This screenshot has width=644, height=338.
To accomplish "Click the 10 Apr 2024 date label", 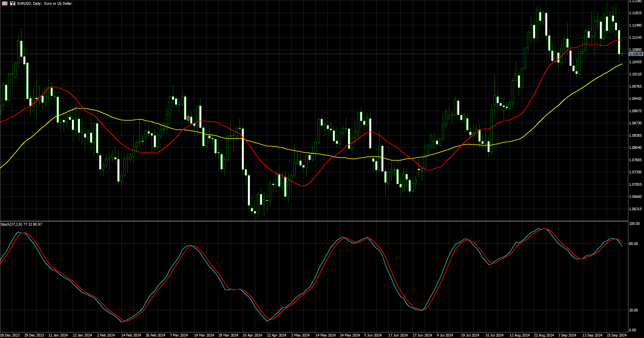I will 252,335.
